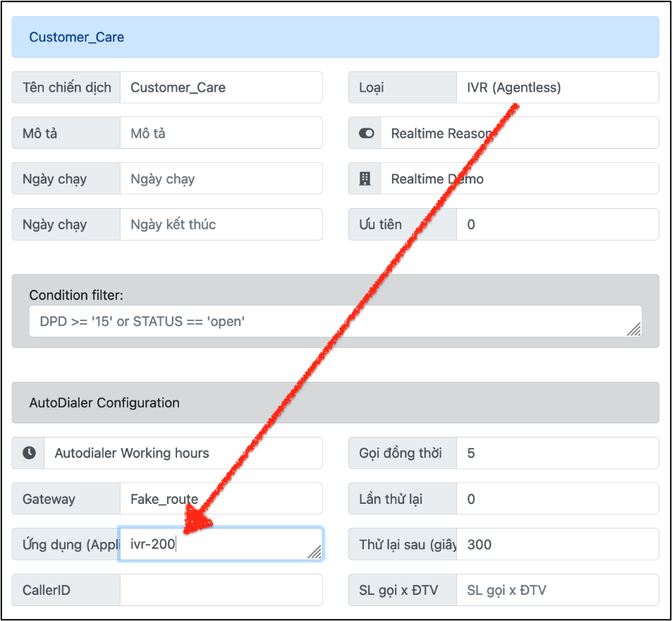Open the Loại IVR (Agentless) dropdown
This screenshot has width=672, height=621.
(x=557, y=88)
